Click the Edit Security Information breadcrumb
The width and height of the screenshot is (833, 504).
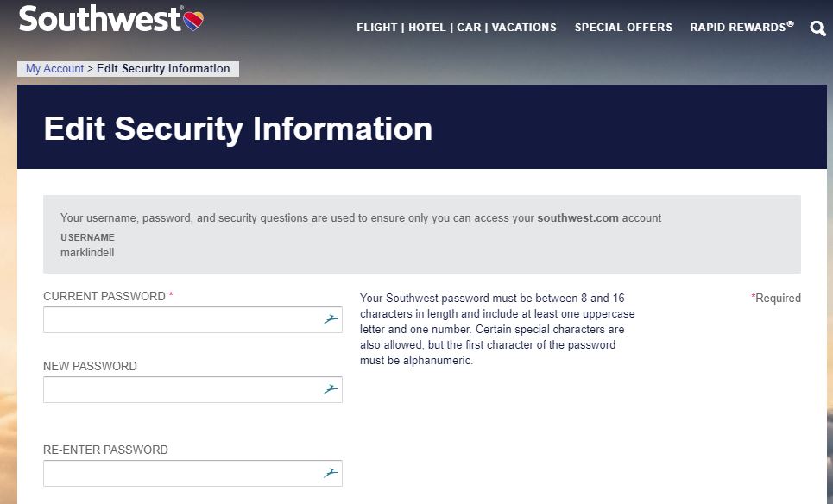click(x=163, y=69)
